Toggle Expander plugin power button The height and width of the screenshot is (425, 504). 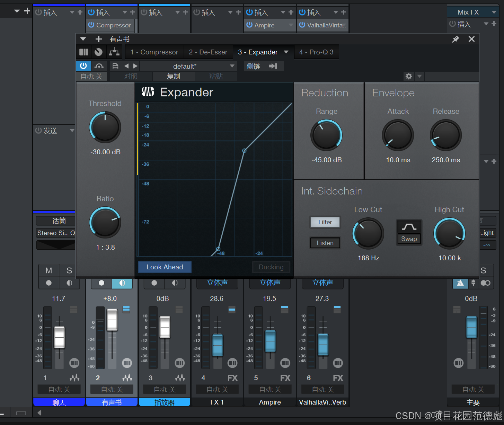point(83,66)
